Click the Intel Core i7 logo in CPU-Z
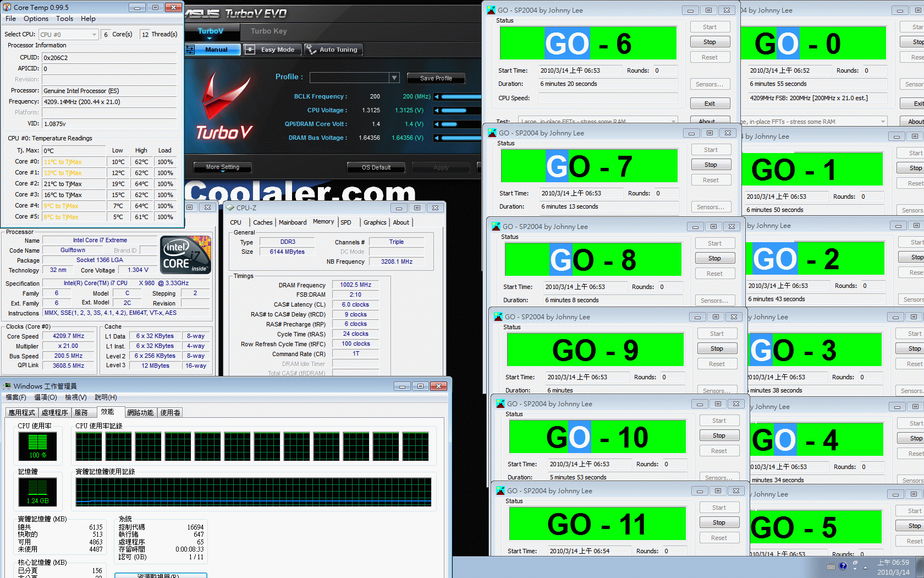Image resolution: width=924 pixels, height=578 pixels. [186, 255]
